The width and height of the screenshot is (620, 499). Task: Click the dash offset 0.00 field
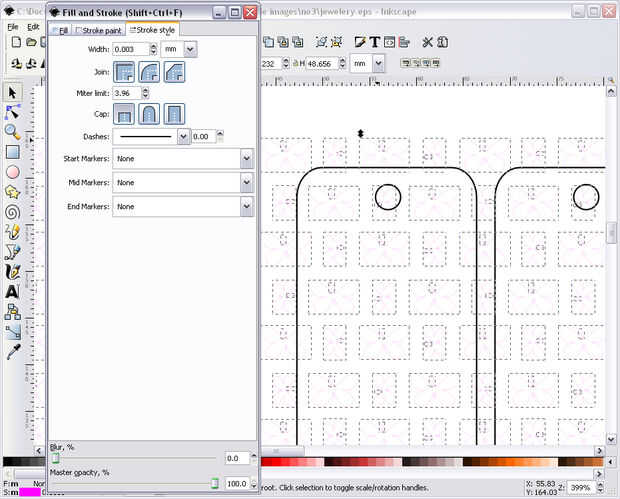204,136
